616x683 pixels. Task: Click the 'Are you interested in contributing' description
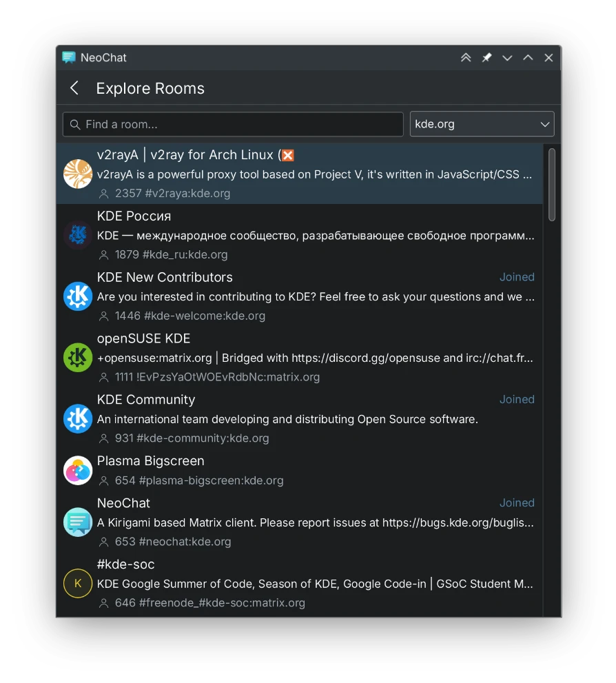coord(316,297)
